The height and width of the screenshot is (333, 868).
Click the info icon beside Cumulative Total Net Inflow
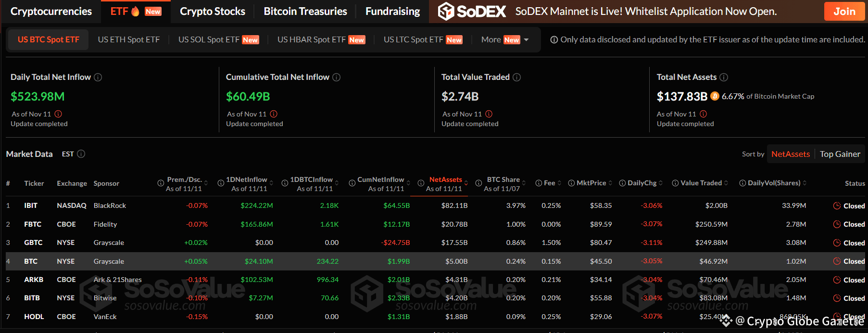point(337,77)
